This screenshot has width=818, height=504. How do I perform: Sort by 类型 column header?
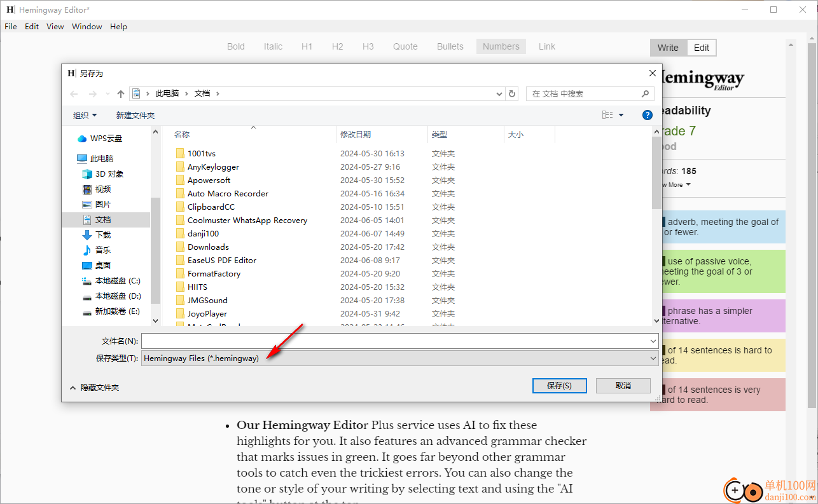click(x=466, y=134)
